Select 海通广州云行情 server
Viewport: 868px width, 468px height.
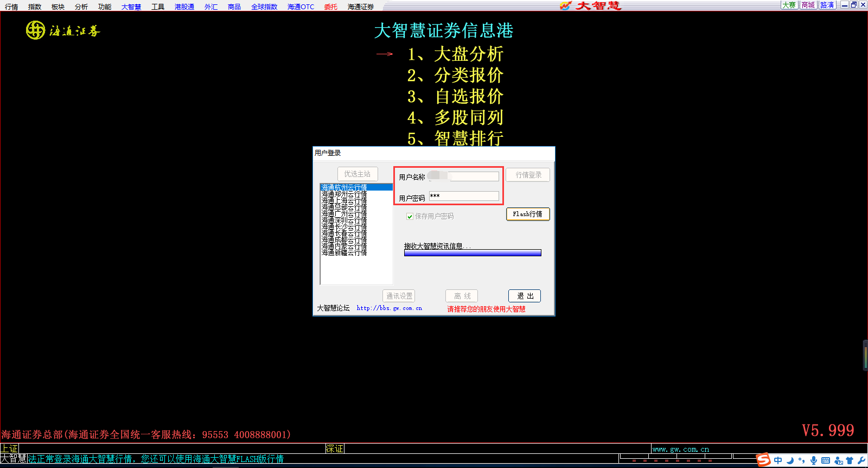tap(356, 213)
